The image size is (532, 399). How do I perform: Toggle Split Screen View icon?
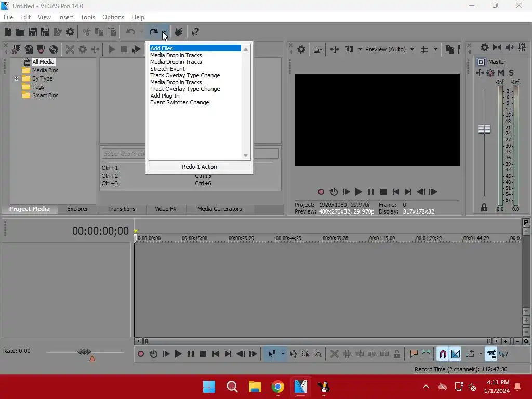[x=349, y=49]
